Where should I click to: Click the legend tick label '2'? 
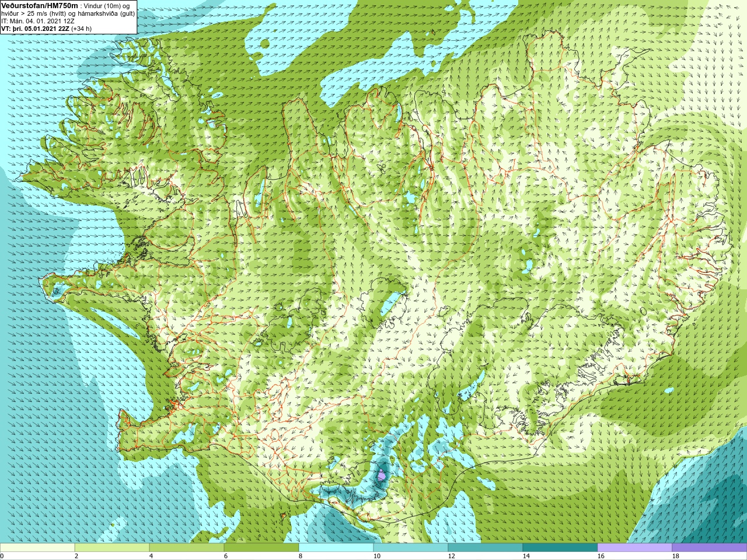[x=76, y=556]
